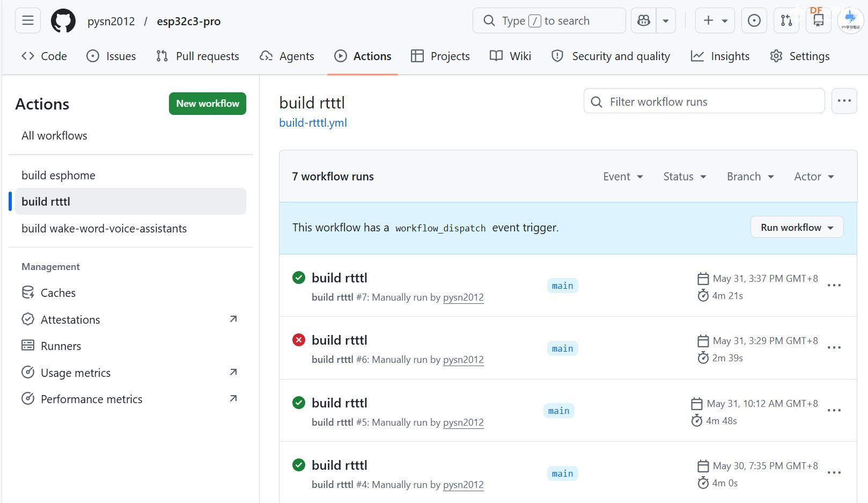Select the build esphome workflow
The image size is (868, 503).
58,176
